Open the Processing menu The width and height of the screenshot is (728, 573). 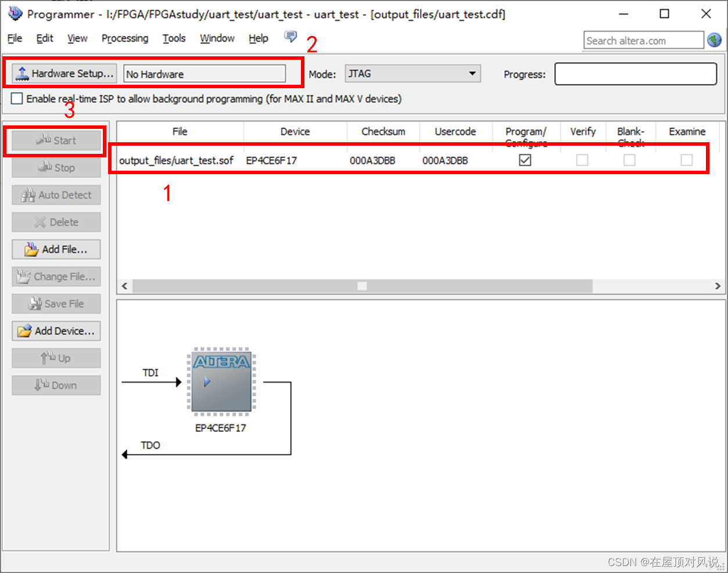click(124, 38)
